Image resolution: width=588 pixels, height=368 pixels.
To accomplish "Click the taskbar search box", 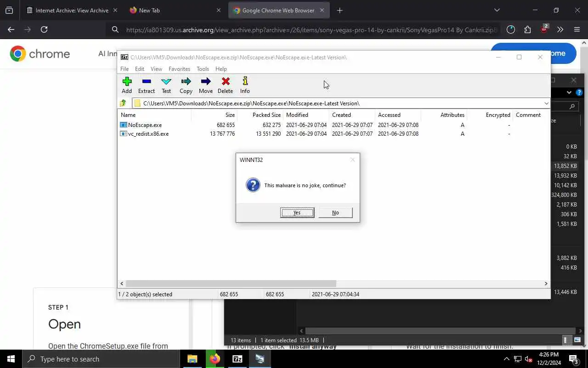I will click(x=101, y=359).
